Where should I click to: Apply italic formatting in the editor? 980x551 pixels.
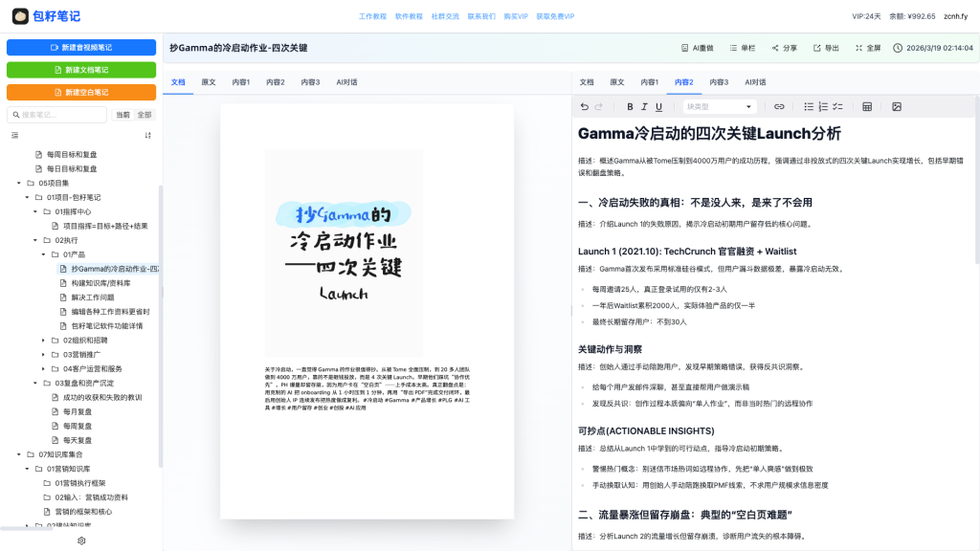(645, 106)
